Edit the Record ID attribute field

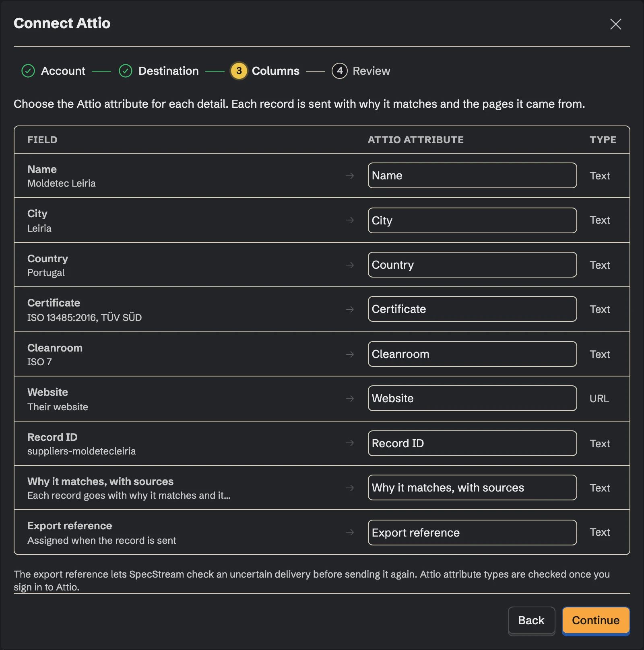(x=472, y=443)
